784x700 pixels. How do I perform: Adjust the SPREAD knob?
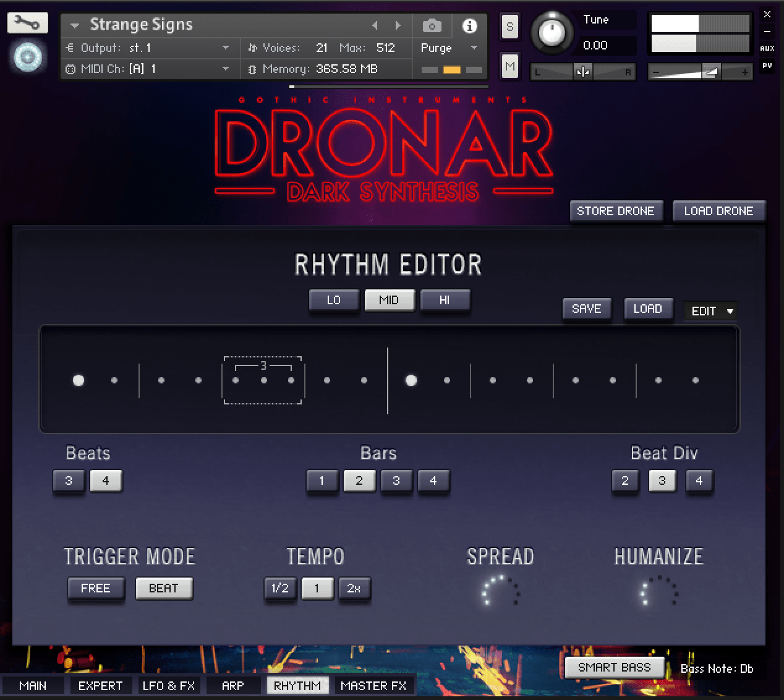pyautogui.click(x=500, y=591)
